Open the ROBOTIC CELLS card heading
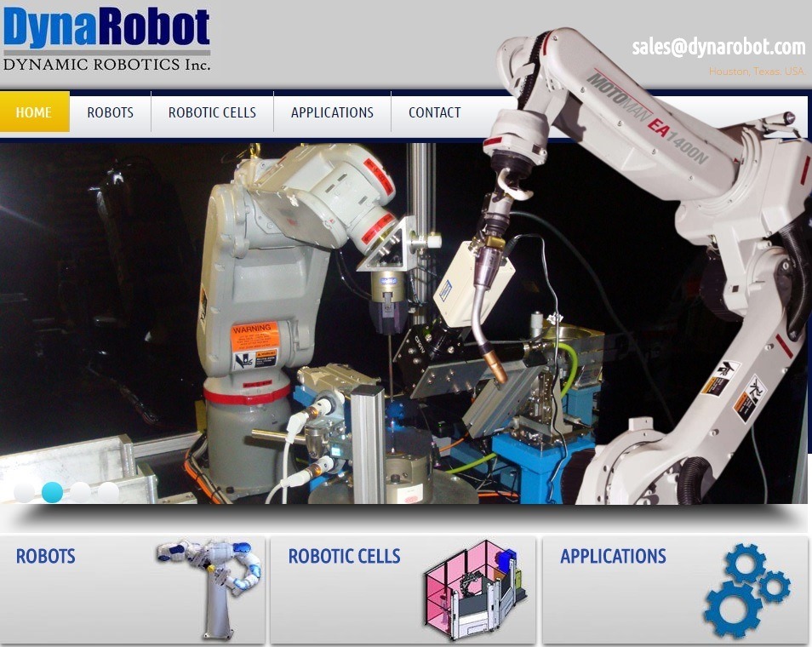Viewport: 812px width, 647px height. 345,557
